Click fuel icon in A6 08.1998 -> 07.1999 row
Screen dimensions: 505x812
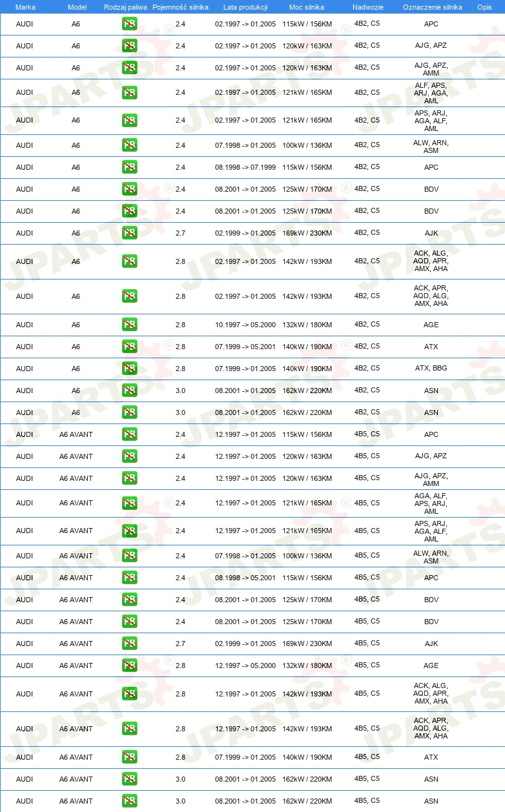(x=129, y=167)
